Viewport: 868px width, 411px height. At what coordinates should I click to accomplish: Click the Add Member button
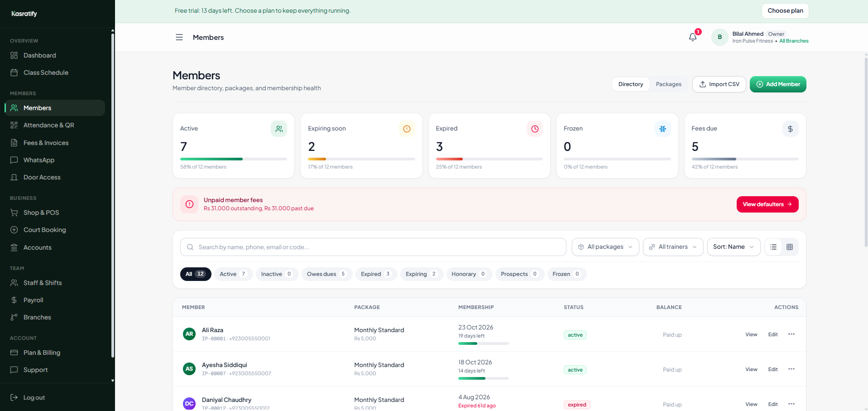(778, 84)
